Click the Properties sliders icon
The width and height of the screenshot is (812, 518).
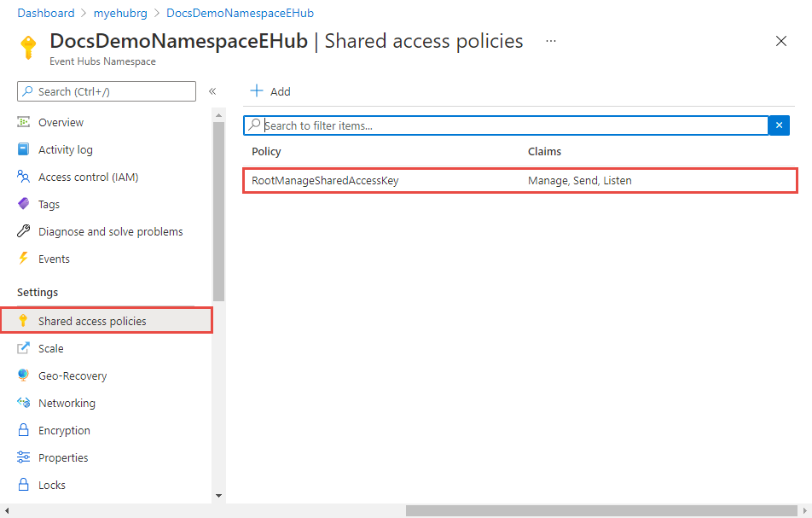coord(23,457)
